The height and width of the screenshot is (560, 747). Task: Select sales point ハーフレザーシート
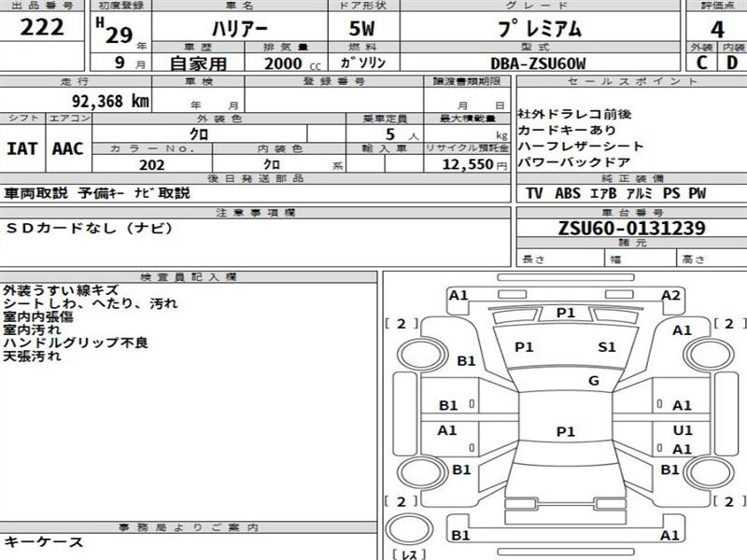tap(581, 147)
